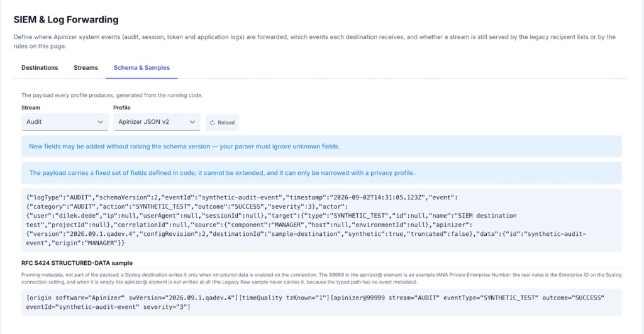This screenshot has height=334, width=644.
Task: Click the RFC 5424 STRUCTURED-DATA sample heading
Action: pos(77,263)
